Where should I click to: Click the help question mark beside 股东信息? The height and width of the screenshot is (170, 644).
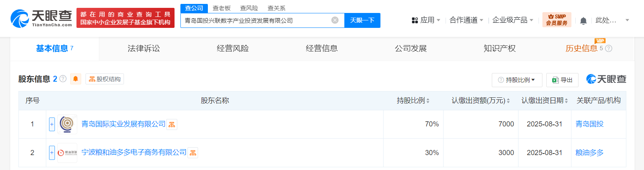click(63, 79)
